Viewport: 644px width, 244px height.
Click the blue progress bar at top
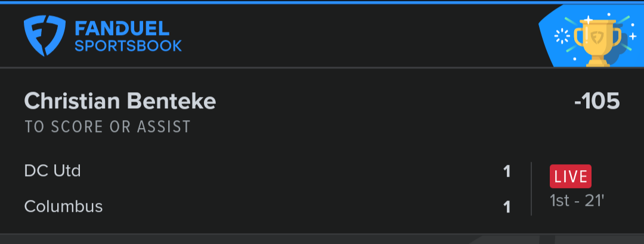point(322,2)
